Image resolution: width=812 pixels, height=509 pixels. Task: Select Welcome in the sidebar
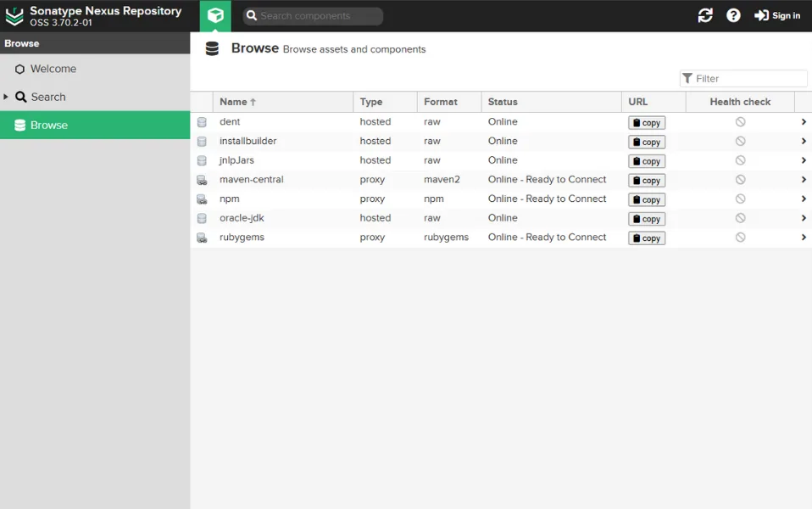click(51, 69)
